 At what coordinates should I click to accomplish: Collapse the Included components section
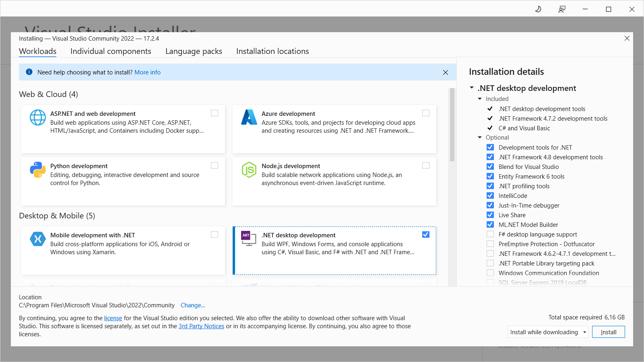click(x=480, y=99)
